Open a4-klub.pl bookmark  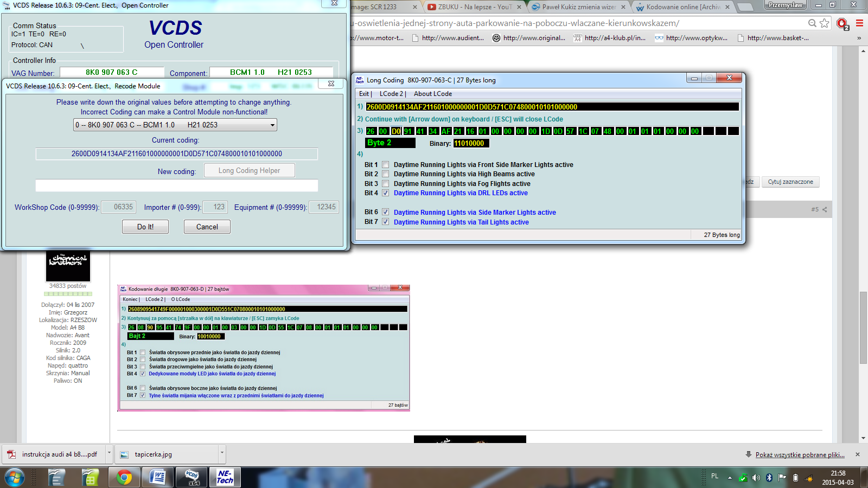[610, 38]
